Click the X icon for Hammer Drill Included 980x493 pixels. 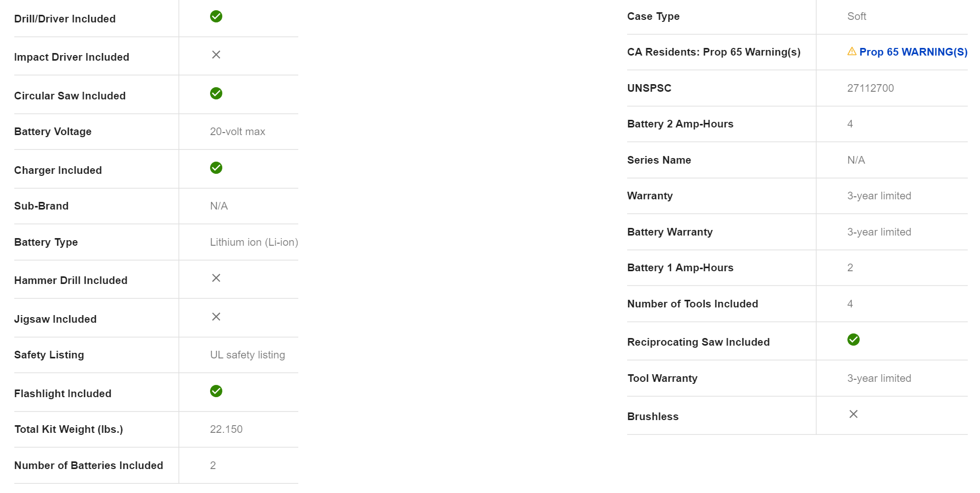click(216, 278)
